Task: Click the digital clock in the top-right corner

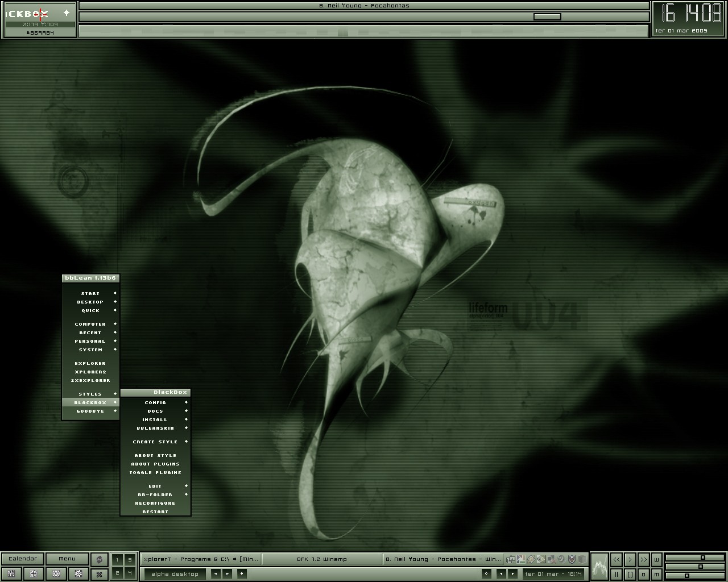Action: coord(690,15)
